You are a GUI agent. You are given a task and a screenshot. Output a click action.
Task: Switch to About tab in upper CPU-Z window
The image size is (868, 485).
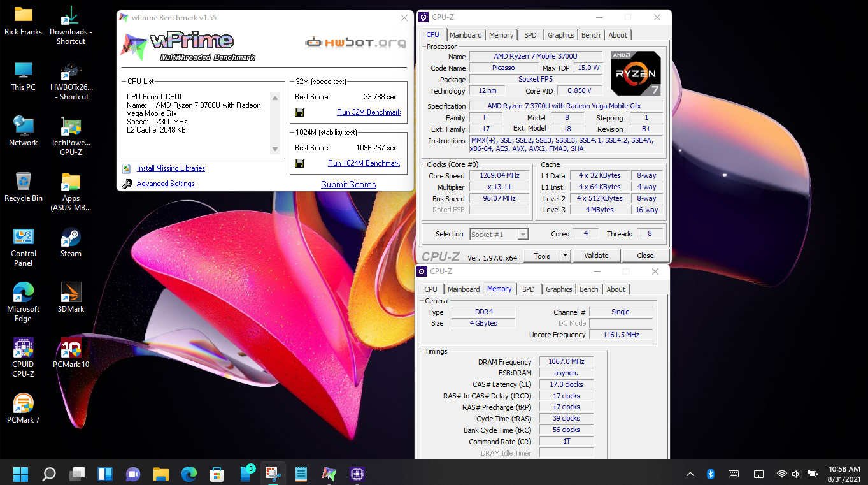[618, 35]
